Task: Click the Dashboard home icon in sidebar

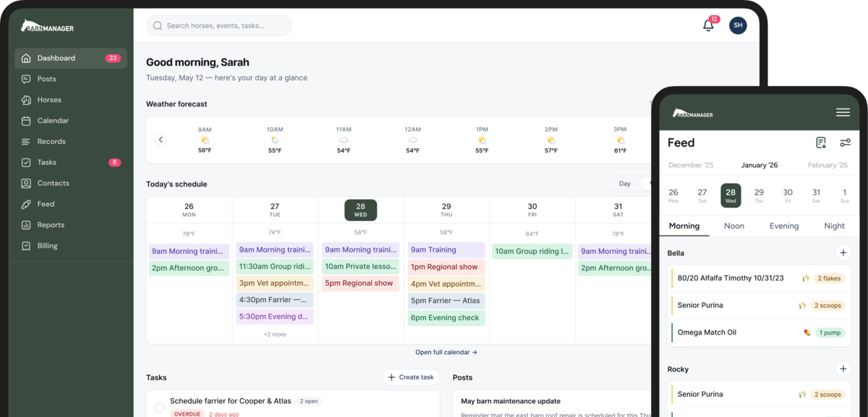Action: pos(26,58)
